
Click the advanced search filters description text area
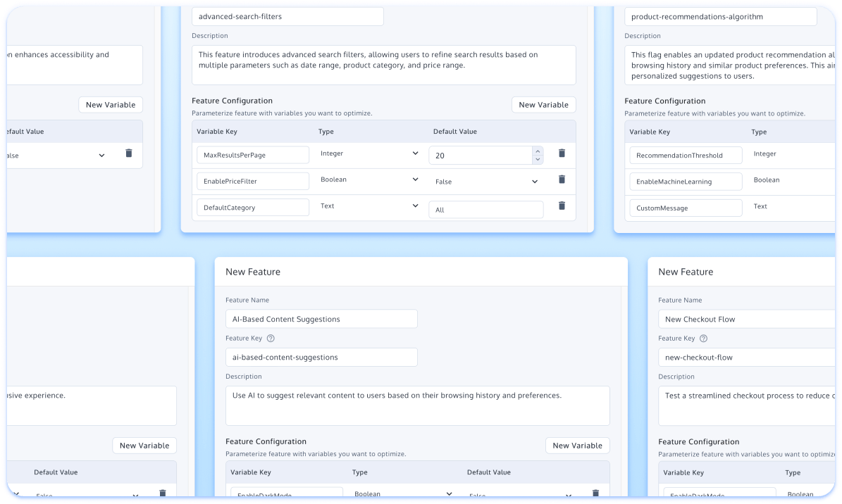383,65
